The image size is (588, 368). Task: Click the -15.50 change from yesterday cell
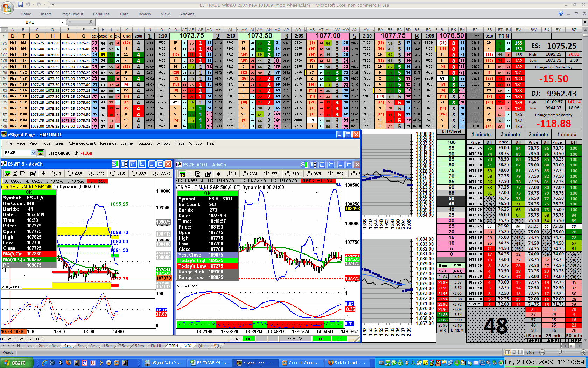pyautogui.click(x=553, y=79)
